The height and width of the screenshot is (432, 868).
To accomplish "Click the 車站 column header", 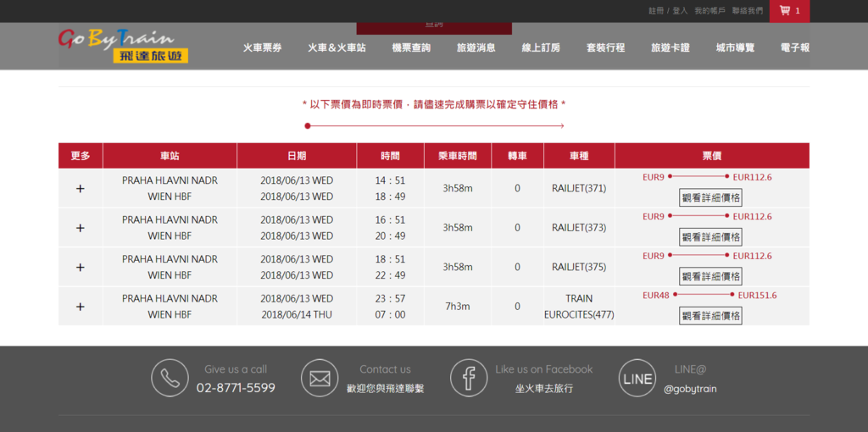I will 170,156.
